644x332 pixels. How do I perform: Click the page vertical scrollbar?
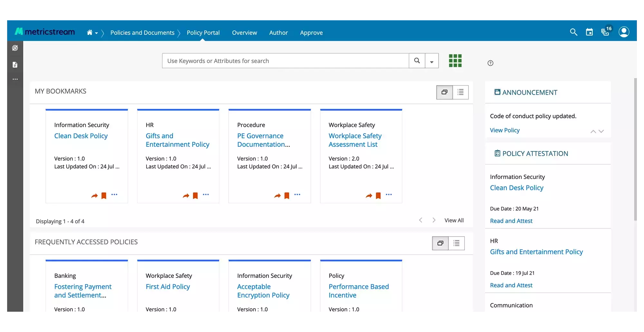point(635,149)
